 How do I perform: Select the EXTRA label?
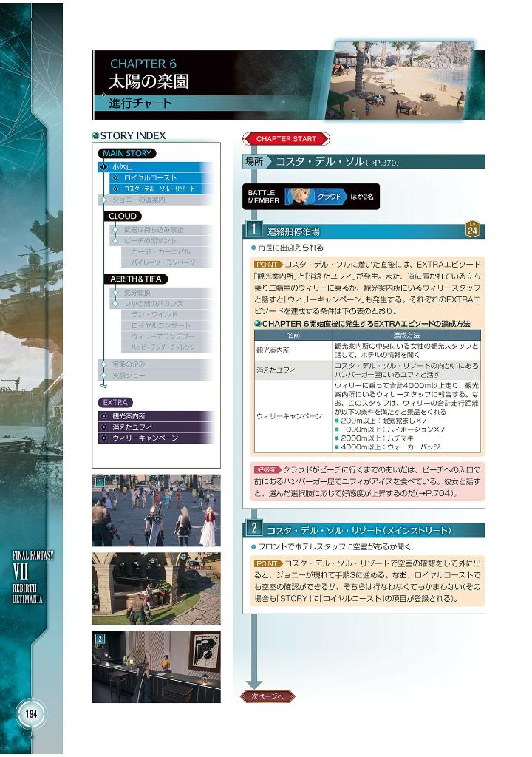115,403
